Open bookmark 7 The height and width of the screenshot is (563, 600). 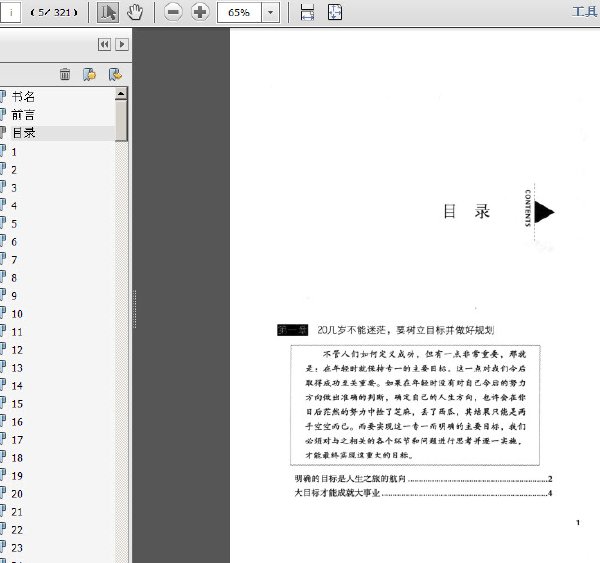pyautogui.click(x=14, y=260)
